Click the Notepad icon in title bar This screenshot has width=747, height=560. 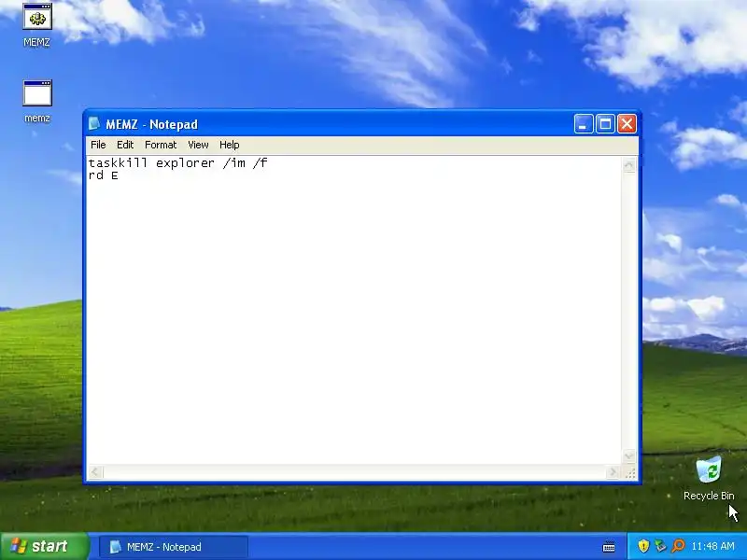[x=94, y=124]
